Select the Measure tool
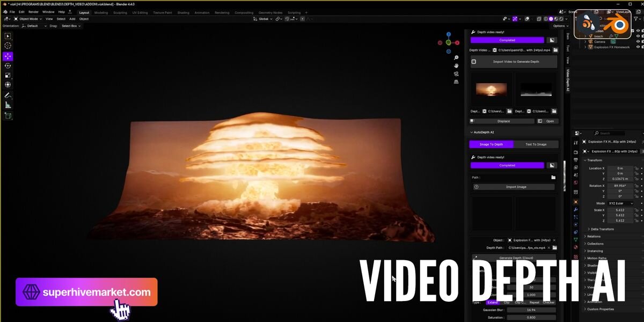Viewport: 644px width, 322px height. [8, 105]
